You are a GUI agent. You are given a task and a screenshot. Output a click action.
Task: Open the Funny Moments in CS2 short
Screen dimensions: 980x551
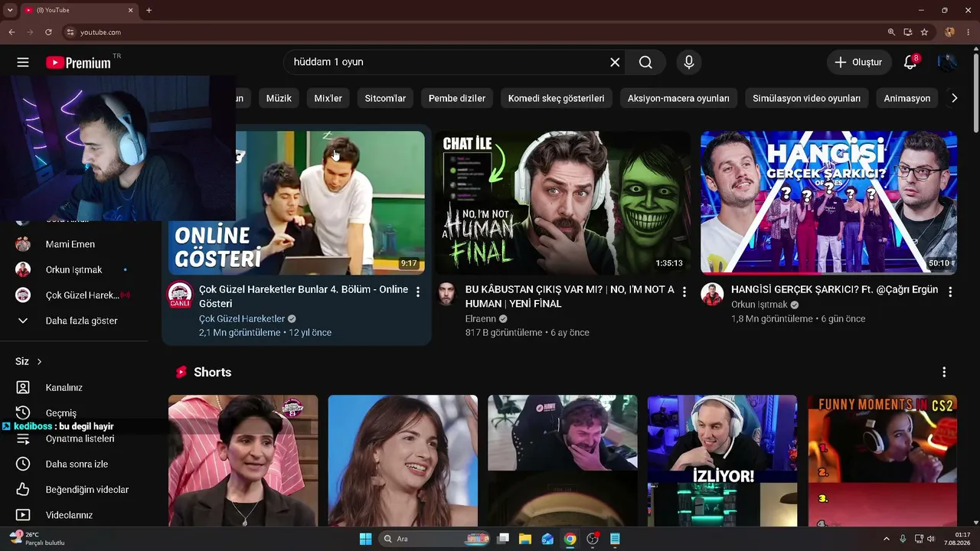pos(882,461)
